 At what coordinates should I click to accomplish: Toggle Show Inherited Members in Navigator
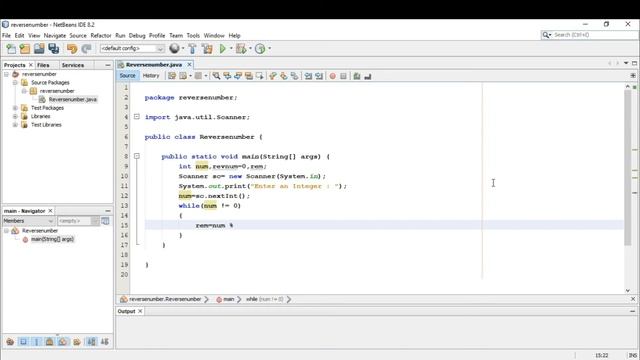[10, 342]
